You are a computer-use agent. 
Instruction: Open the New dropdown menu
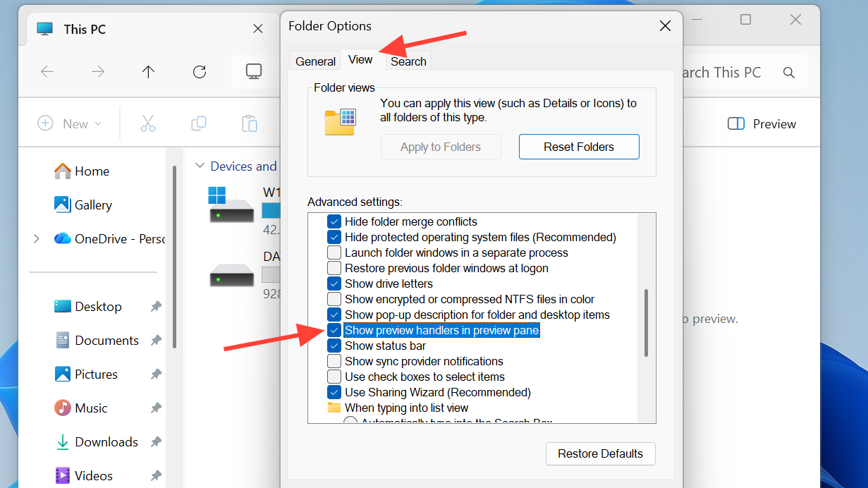[70, 123]
